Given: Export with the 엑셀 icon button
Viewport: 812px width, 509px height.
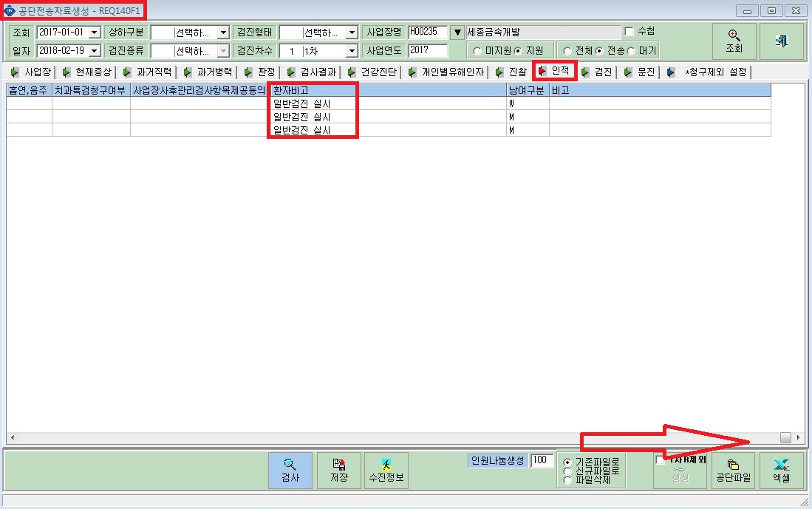Looking at the screenshot, I should click(781, 470).
